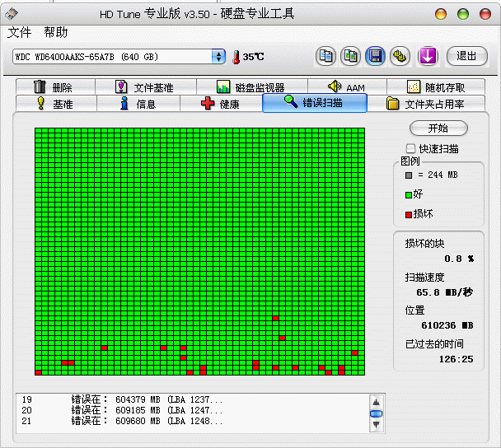501x448 pixels.
Task: Click the purple download arrow icon
Action: (x=428, y=56)
